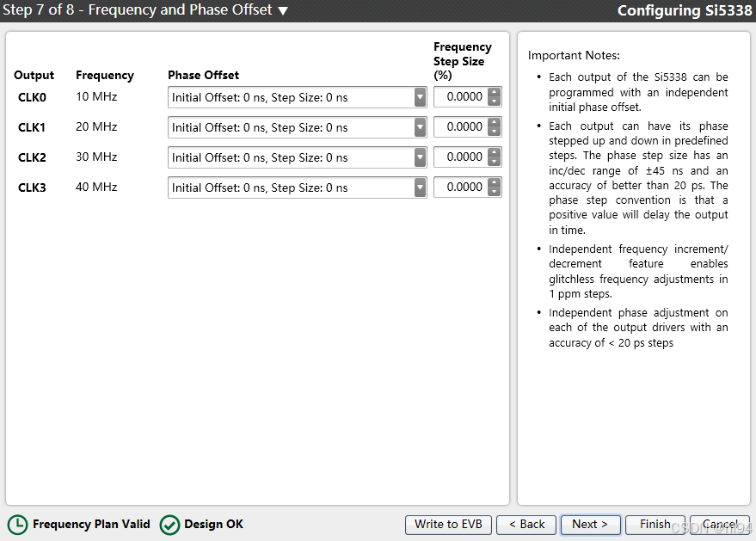
Task: Click the Frequency Plan Valid status text
Action: [91, 524]
